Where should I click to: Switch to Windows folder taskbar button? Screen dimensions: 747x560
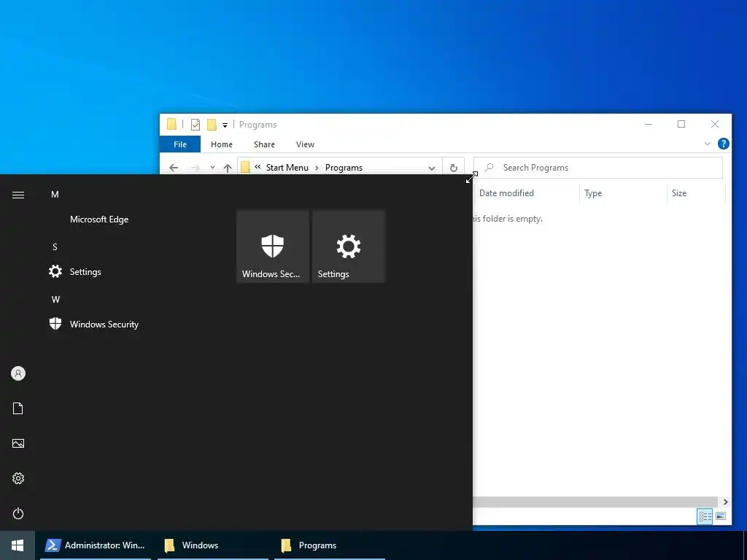tap(212, 545)
